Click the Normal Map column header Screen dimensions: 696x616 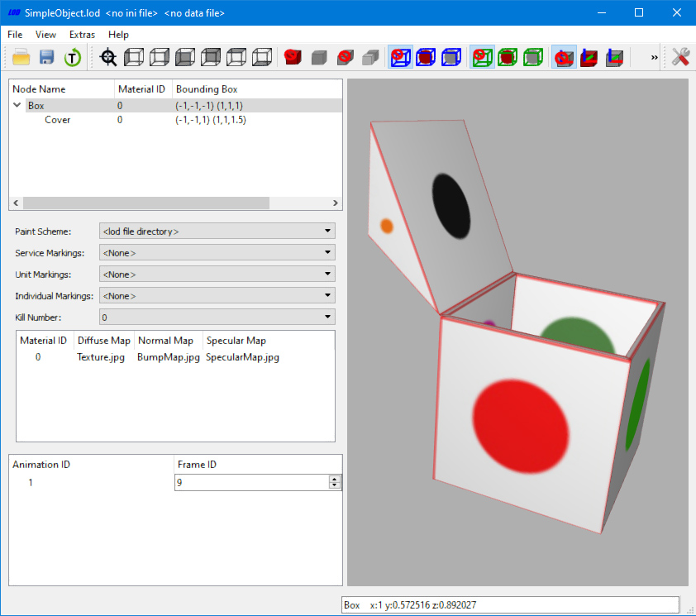pyautogui.click(x=169, y=340)
